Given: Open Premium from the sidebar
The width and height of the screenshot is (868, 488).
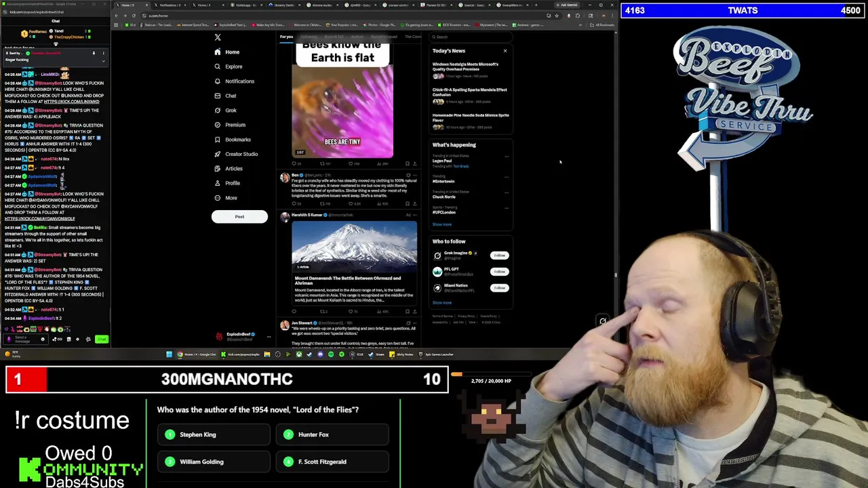Looking at the screenshot, I should [x=229, y=125].
